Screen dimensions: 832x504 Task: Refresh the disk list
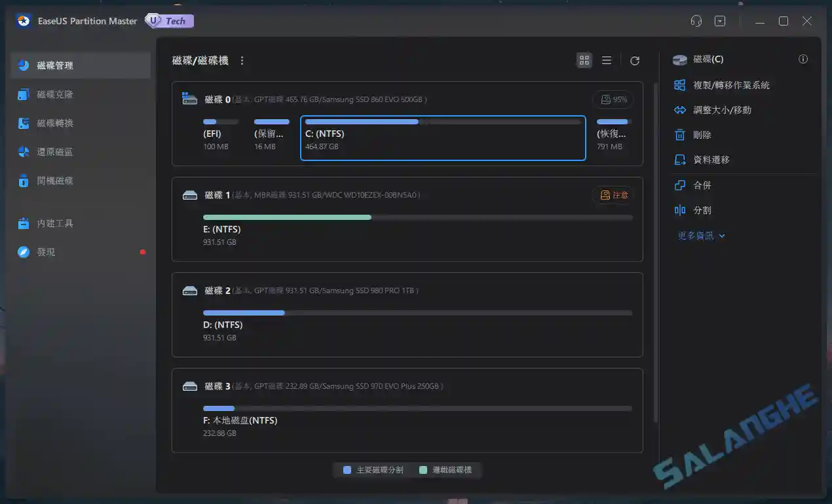click(x=634, y=60)
